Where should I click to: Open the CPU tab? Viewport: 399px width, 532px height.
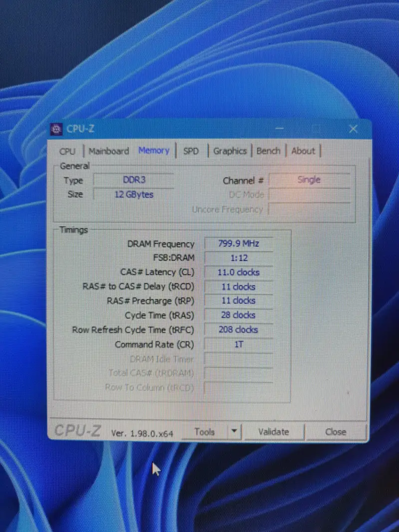click(x=67, y=151)
